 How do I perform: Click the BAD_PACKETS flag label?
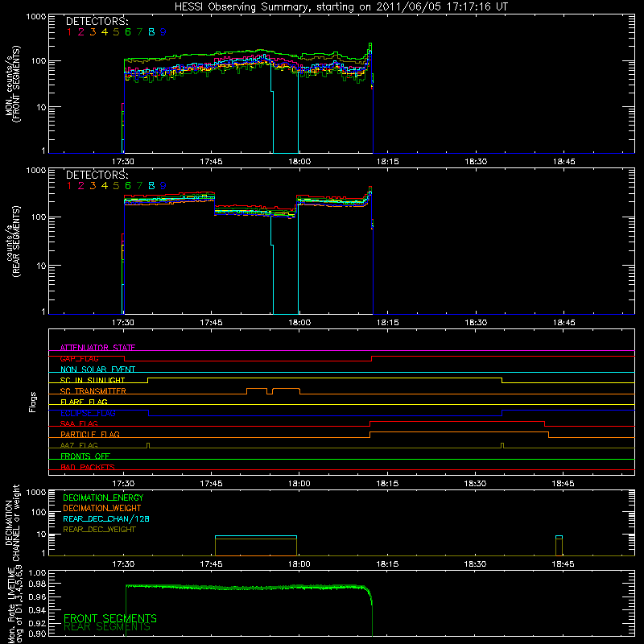point(88,467)
